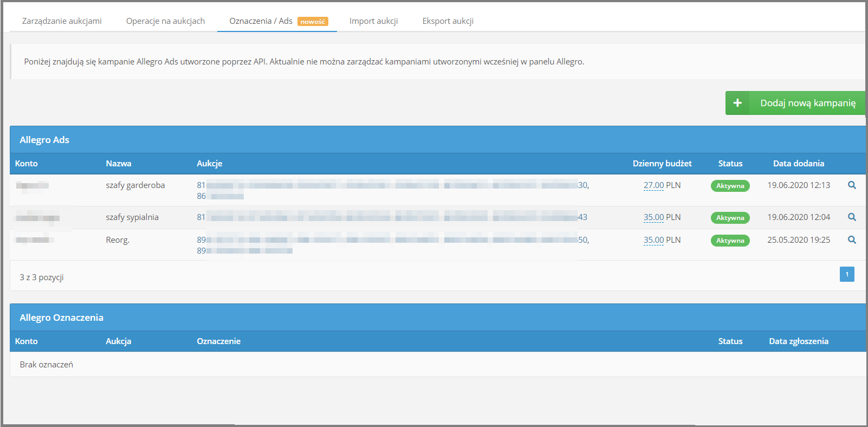Click Brak oznaczeń empty row text

[47, 365]
